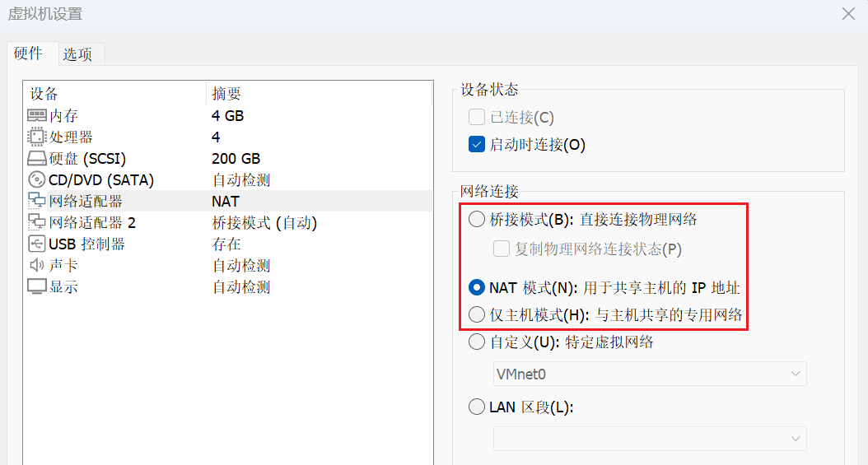Select the LAN 区段(L) radio option
868x465 pixels.
(x=477, y=407)
